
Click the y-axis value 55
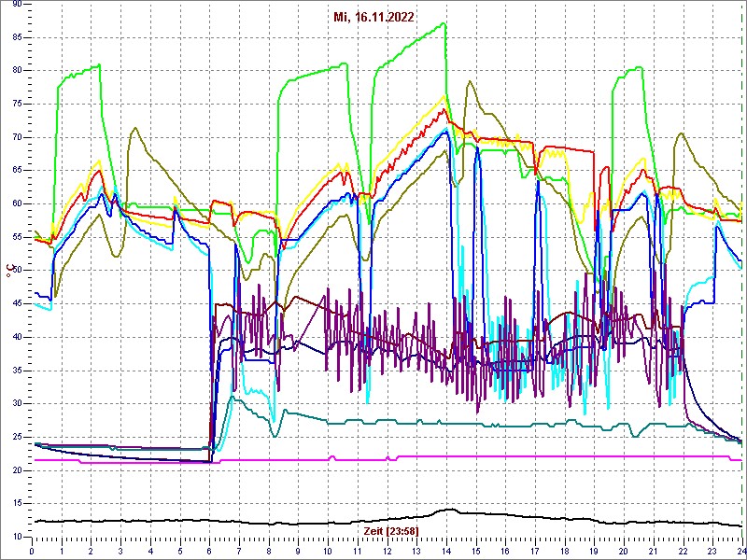pyautogui.click(x=16, y=237)
